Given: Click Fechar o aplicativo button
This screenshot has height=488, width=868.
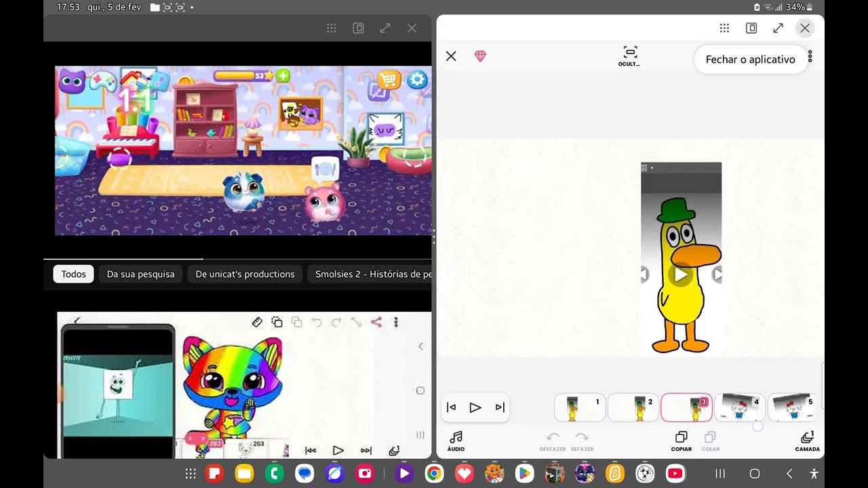Looking at the screenshot, I should pyautogui.click(x=750, y=60).
